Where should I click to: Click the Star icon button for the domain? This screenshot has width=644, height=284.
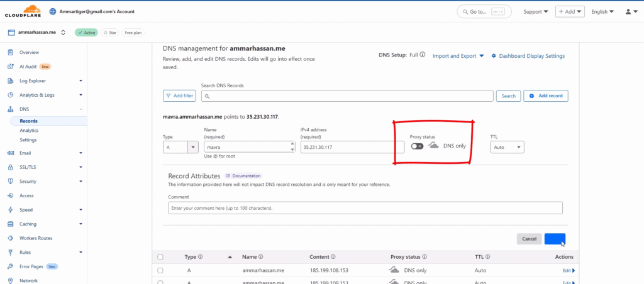coord(110,33)
